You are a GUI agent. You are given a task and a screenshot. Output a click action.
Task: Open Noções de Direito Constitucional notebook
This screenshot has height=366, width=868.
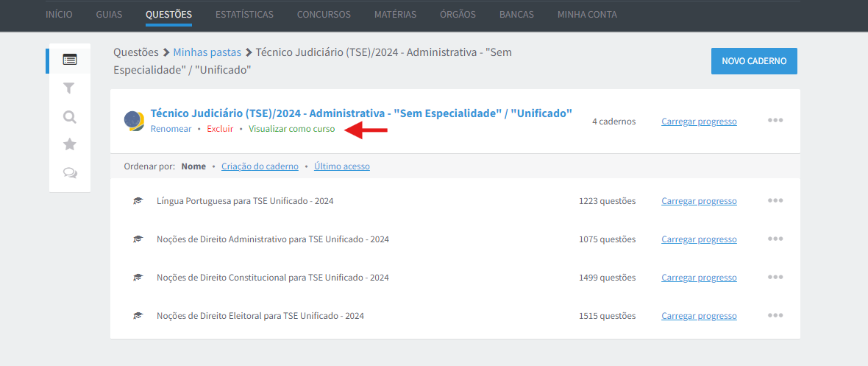[x=273, y=278]
